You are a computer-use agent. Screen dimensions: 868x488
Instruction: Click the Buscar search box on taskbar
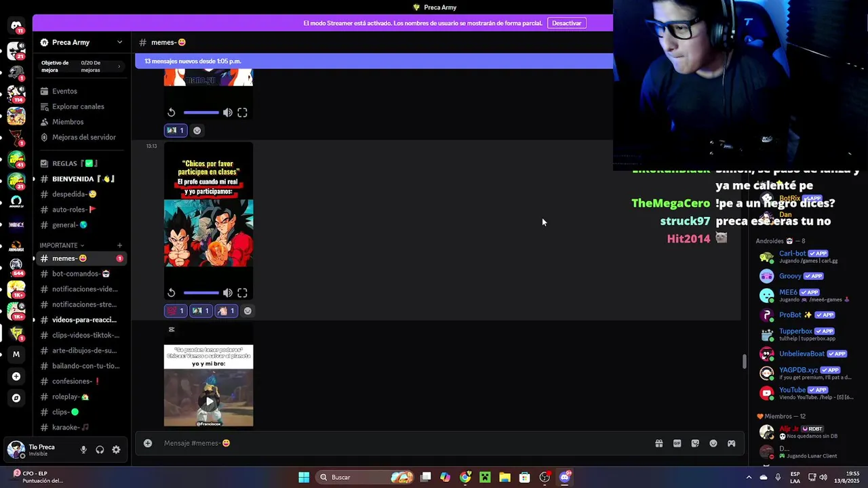pos(366,477)
